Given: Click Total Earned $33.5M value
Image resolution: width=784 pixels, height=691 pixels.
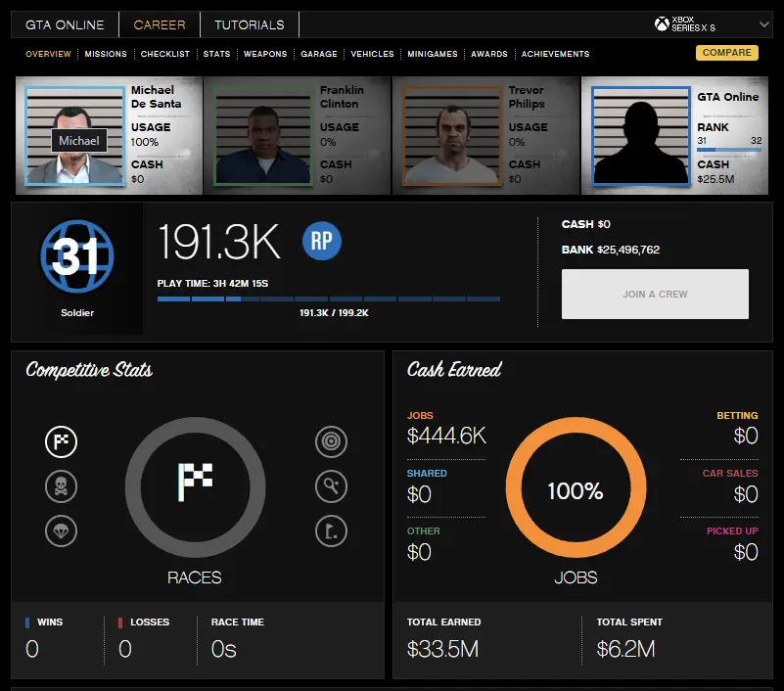Looking at the screenshot, I should click(442, 649).
